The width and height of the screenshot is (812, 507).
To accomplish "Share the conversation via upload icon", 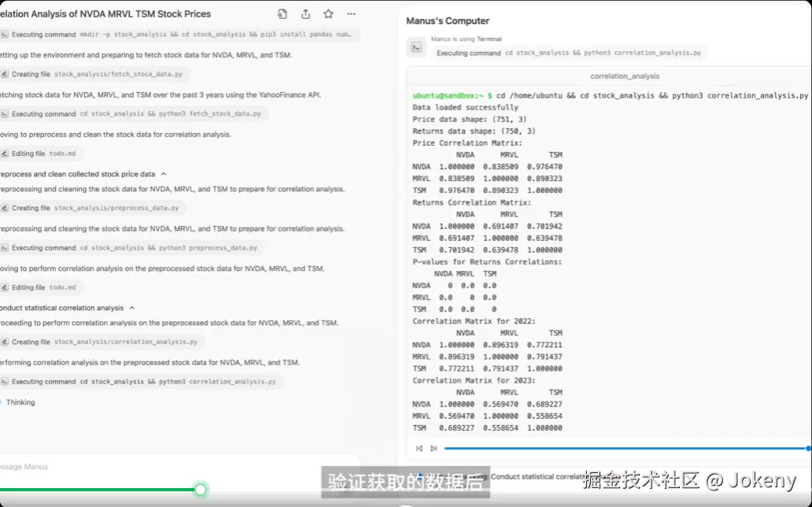I will coord(305,14).
